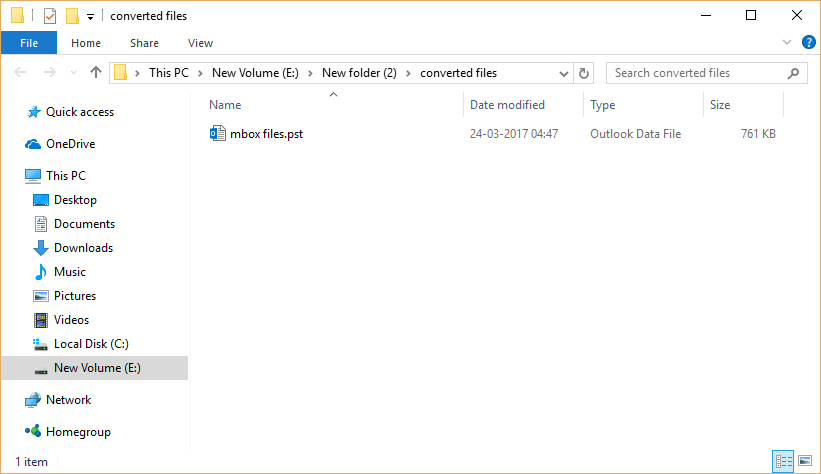821x474 pixels.
Task: Open Downloads in navigation pane
Action: click(x=83, y=248)
